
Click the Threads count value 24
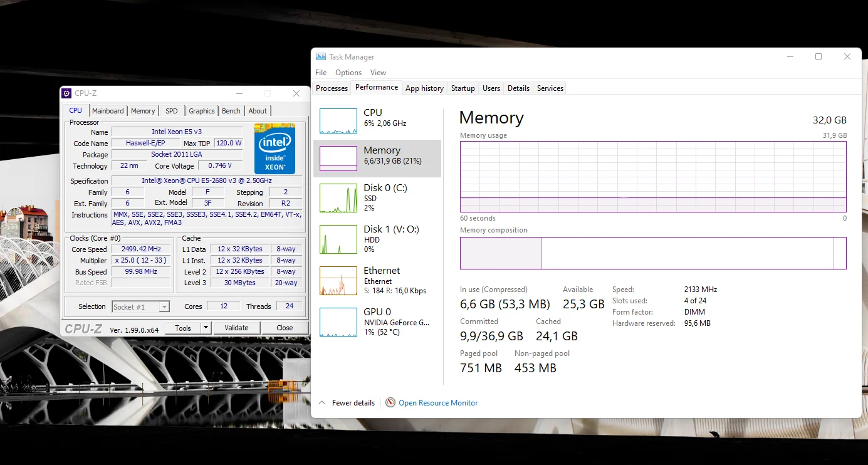click(289, 306)
